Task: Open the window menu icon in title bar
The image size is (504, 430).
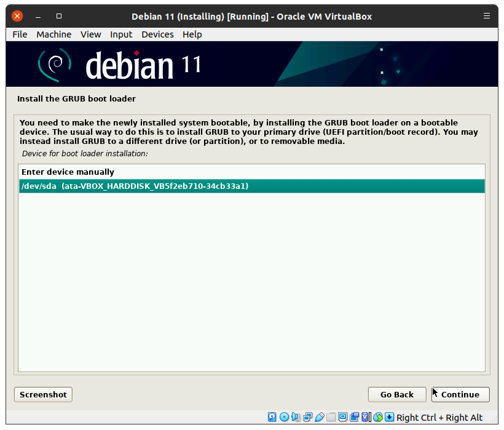Action: pyautogui.click(x=487, y=16)
